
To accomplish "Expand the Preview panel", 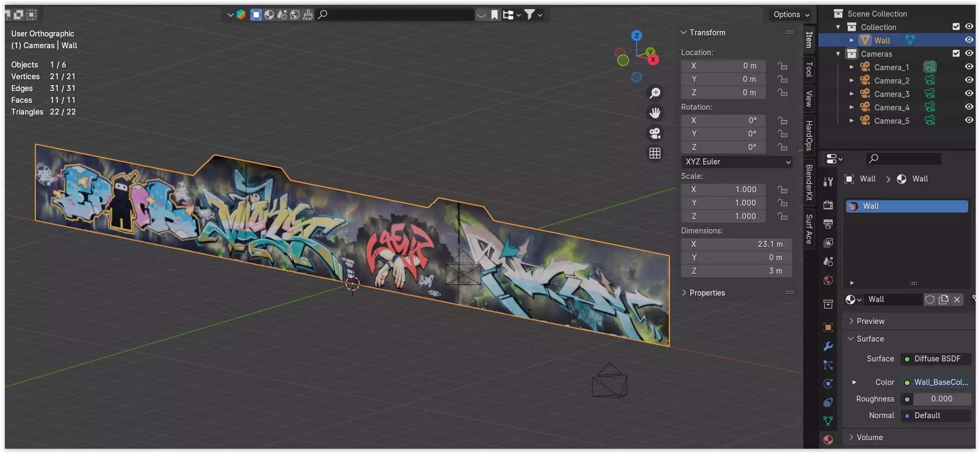I will (x=851, y=321).
